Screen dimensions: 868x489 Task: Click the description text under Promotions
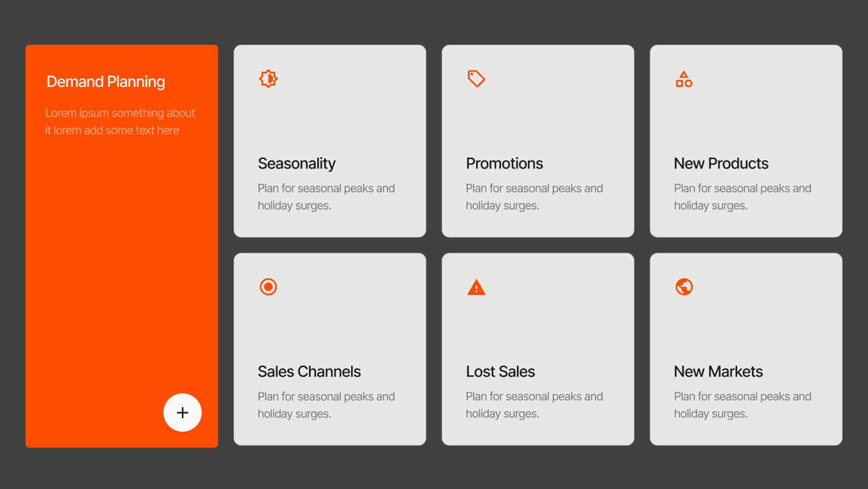(534, 197)
